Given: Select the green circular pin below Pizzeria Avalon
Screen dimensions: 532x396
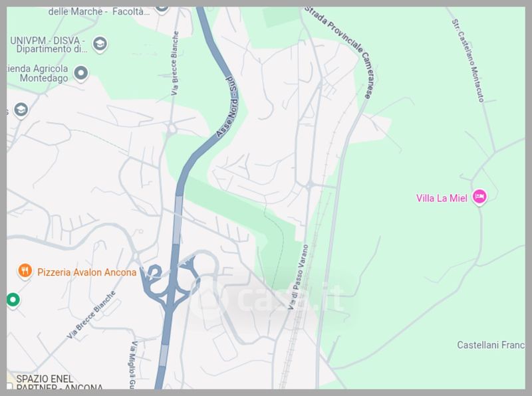Looking at the screenshot, I should [x=13, y=300].
